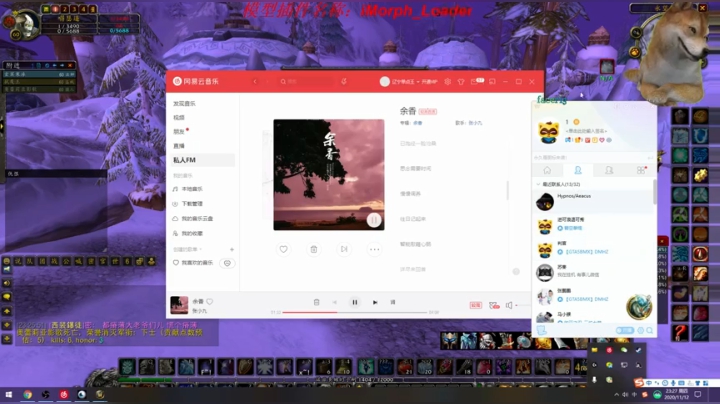Open apps grid tab in chat window
720x404 pixels.
(x=641, y=170)
